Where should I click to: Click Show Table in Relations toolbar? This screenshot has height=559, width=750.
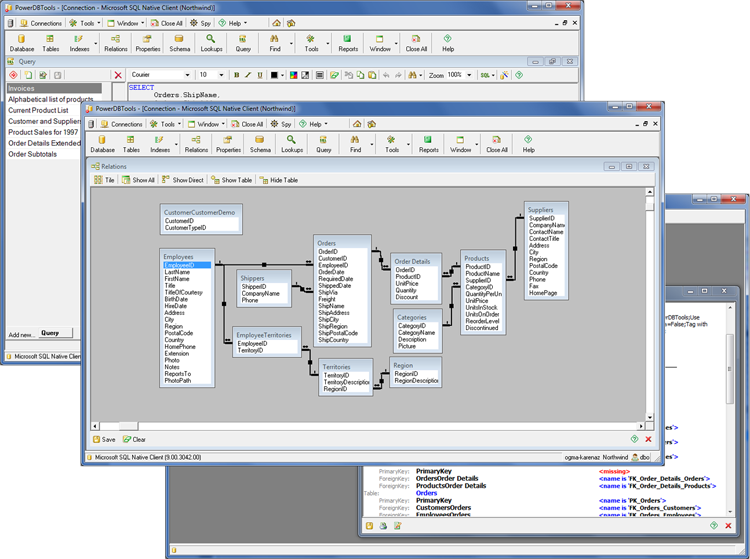coord(231,180)
